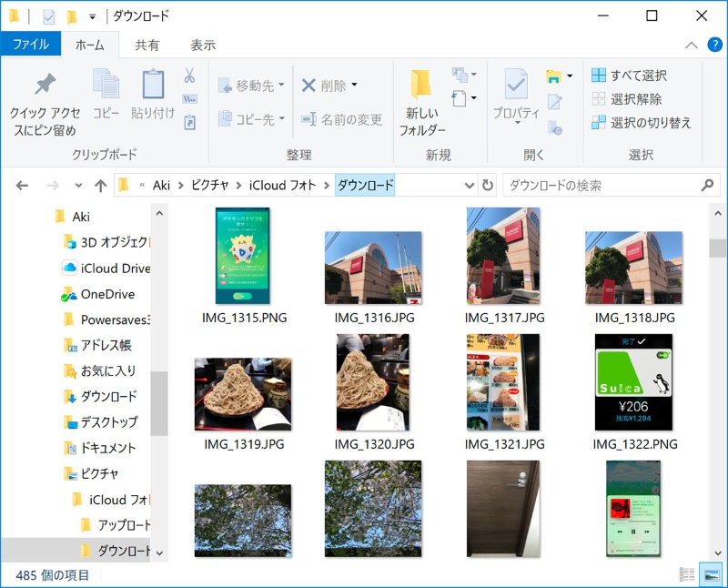The width and height of the screenshot is (728, 588).
Task: Switch to details view in the status bar
Action: tap(686, 574)
